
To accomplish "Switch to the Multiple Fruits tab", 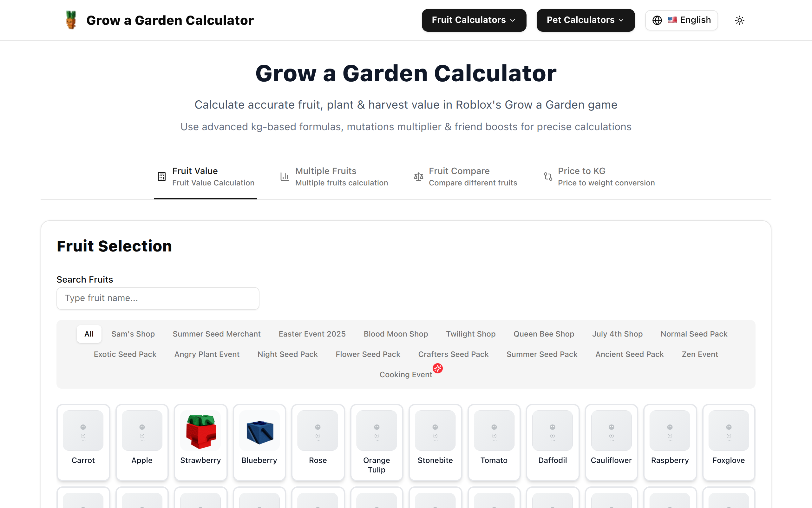I will pos(334,177).
